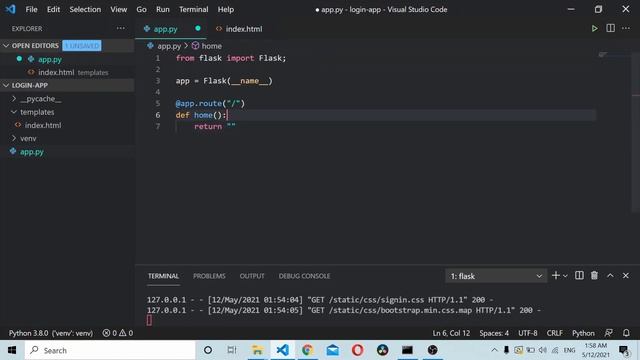Open the notifications bell in status bar

point(626,333)
